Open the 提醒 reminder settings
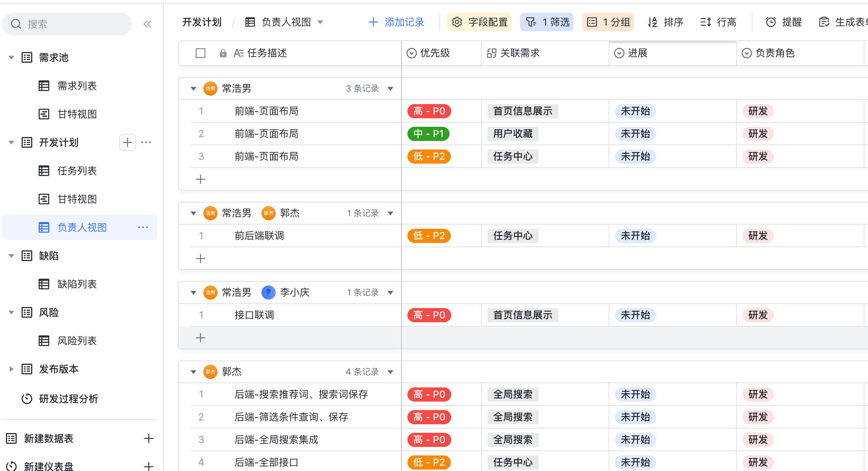 click(x=784, y=22)
